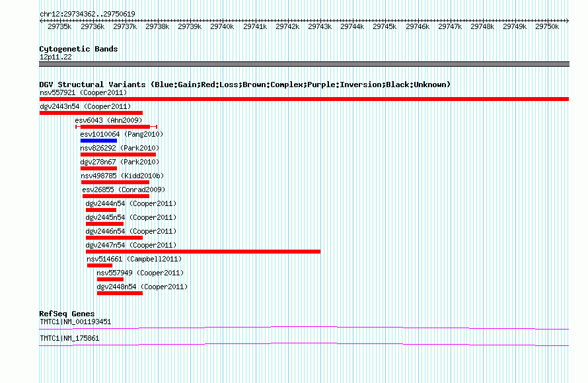Click the red dgv2448n54 loss bar
Screen dimensions: 588x383
120,293
